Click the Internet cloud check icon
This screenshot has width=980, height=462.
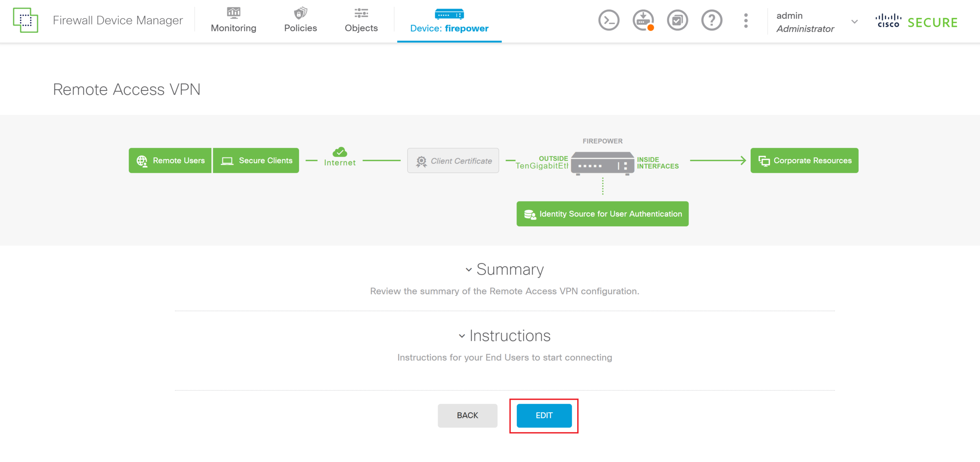tap(340, 152)
